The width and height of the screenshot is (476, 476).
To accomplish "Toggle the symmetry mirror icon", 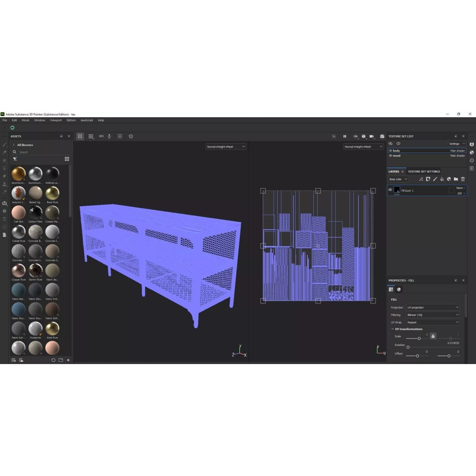I will click(x=101, y=136).
